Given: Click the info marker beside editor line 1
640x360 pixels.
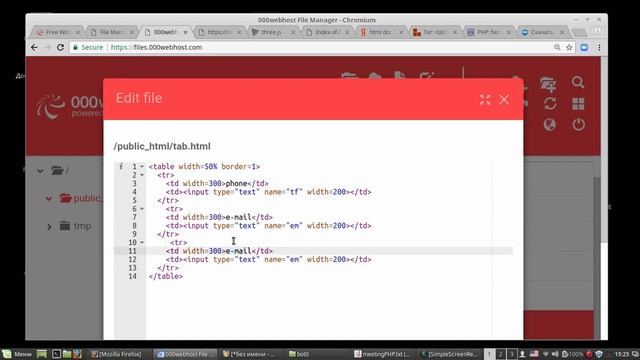Looking at the screenshot, I should [121, 167].
